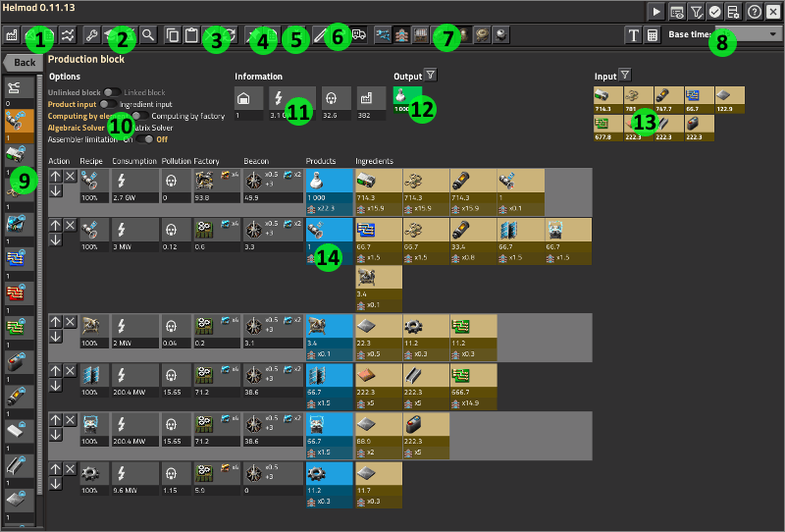Delete the first recipe row with X
The image size is (785, 532).
(x=70, y=177)
